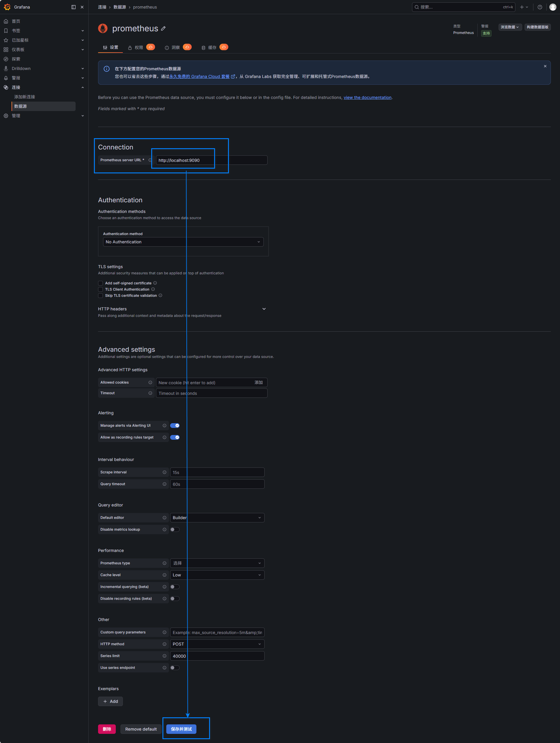The width and height of the screenshot is (560, 743).
Task: Click info icon for Allow as recording rules target
Action: (164, 437)
